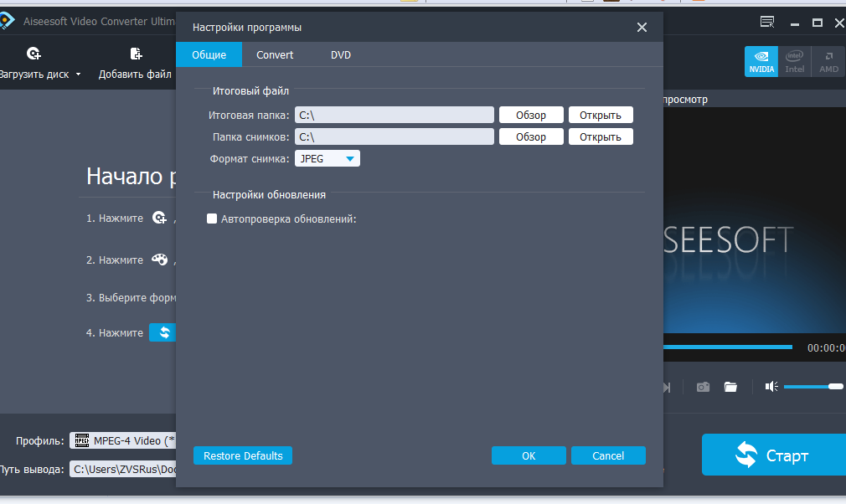Confirm settings with OK

[x=529, y=455]
